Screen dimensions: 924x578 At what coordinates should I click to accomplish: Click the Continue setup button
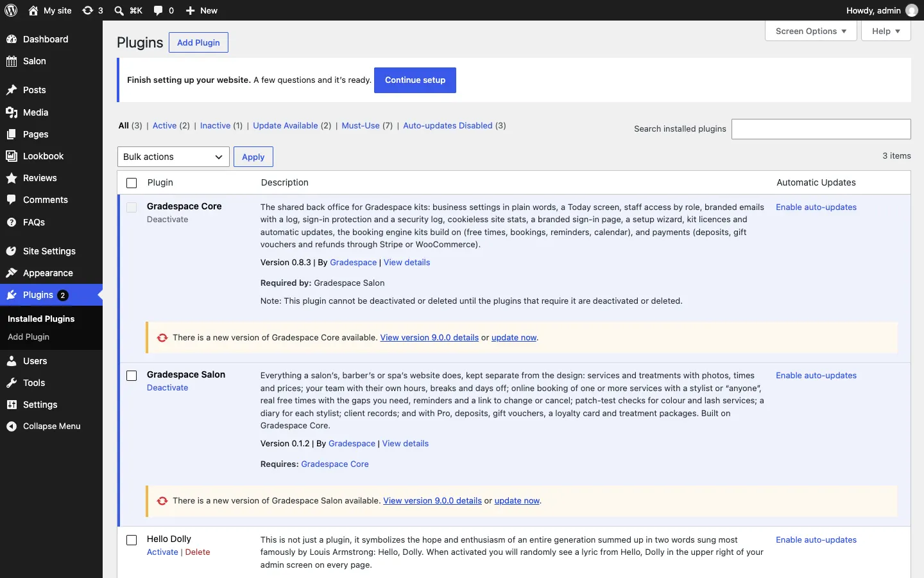click(415, 80)
